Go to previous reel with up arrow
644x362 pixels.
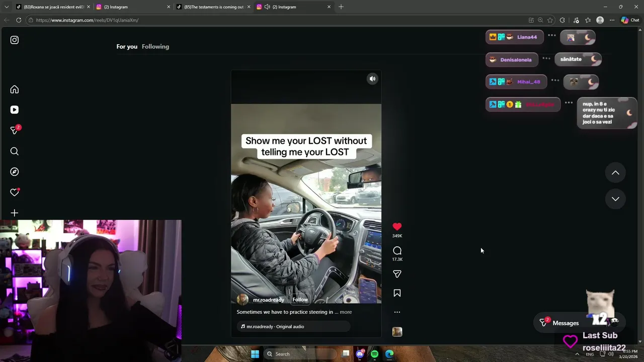tap(615, 172)
